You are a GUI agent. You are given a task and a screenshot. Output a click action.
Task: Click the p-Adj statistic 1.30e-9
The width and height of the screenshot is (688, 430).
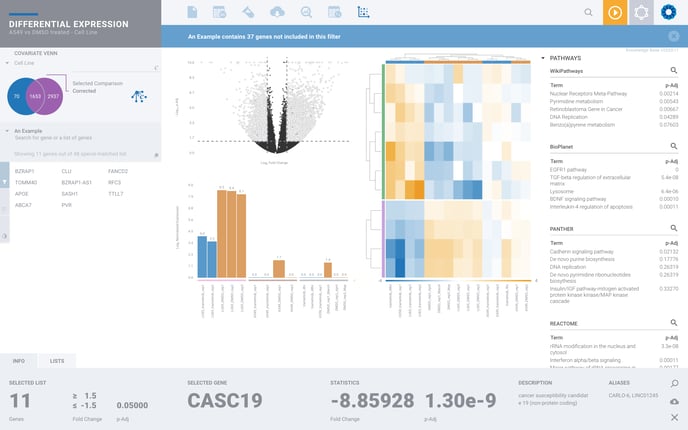coord(460,400)
